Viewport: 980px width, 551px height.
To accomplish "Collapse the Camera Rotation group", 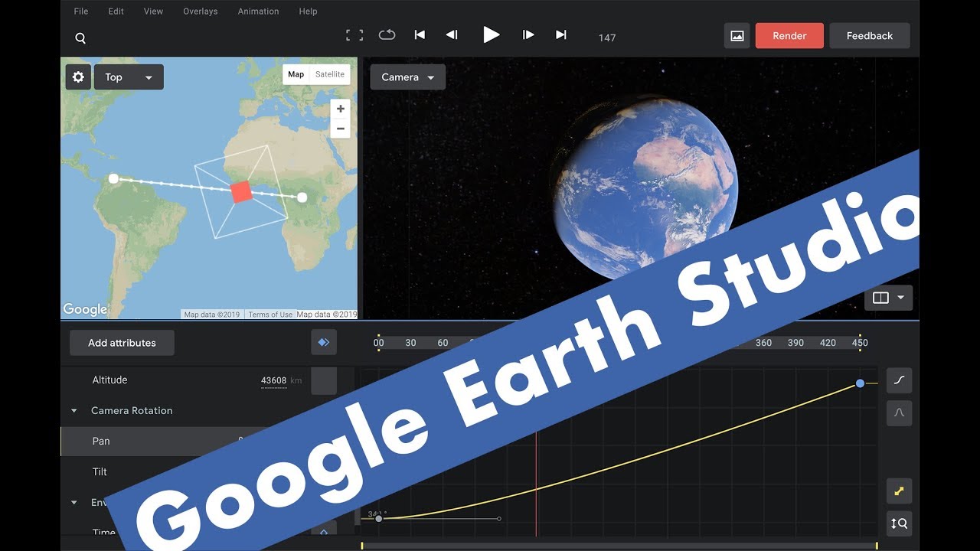I will pyautogui.click(x=74, y=411).
